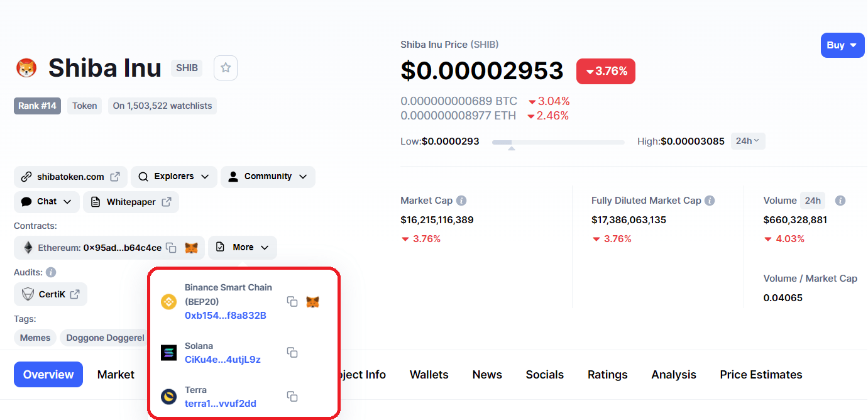Open the Community dropdown
Viewport: 868px width, 420px height.
(x=268, y=177)
